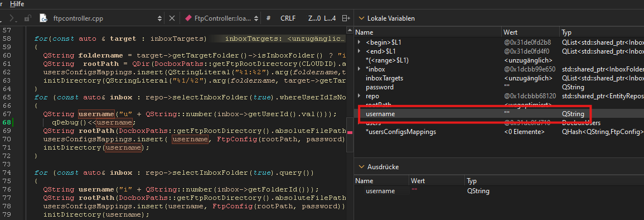Expand the *inbox variable
This screenshot has width=644, height=220.
pos(360,69)
